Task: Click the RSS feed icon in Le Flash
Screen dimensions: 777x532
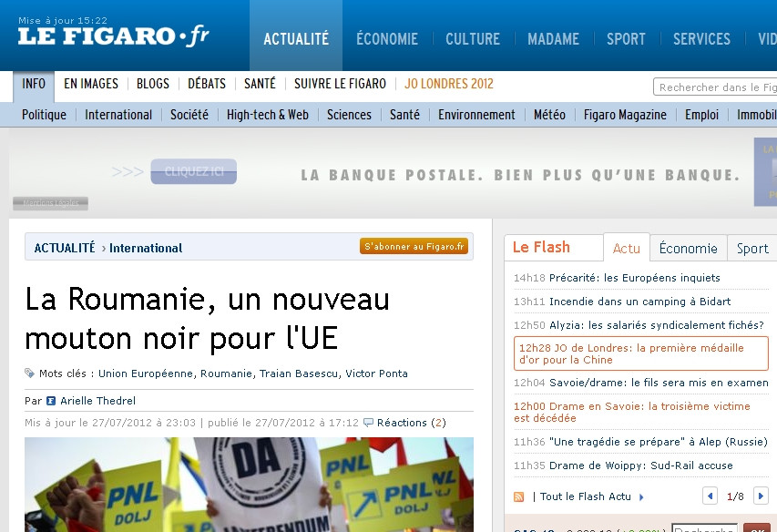Action: (x=519, y=496)
